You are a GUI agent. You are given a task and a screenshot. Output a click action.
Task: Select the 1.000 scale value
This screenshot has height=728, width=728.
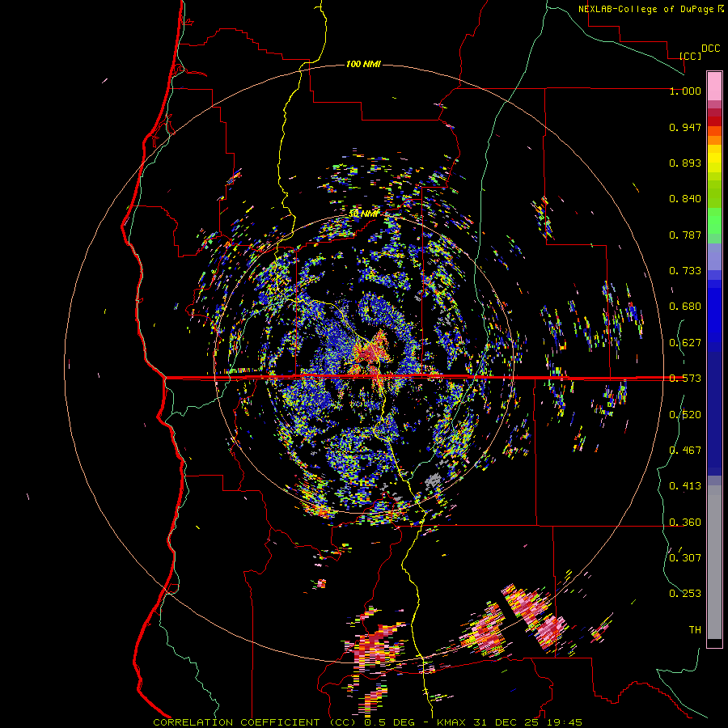[685, 91]
